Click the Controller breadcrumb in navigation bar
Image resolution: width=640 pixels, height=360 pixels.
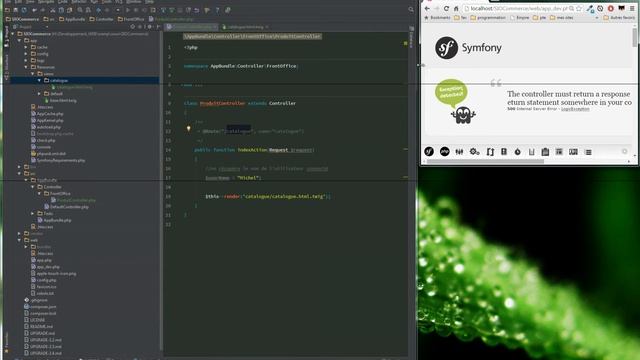101,19
